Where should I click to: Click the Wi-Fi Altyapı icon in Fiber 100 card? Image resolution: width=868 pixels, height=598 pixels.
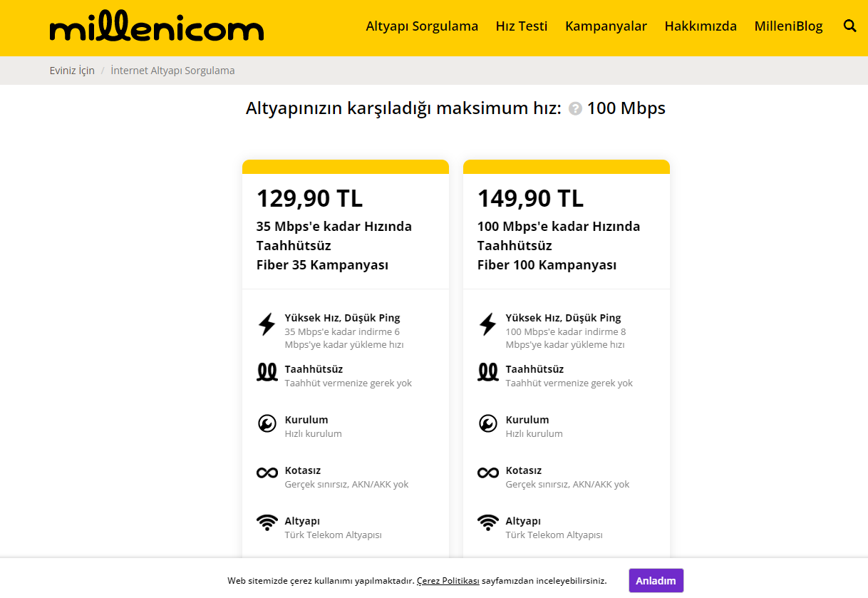(488, 522)
